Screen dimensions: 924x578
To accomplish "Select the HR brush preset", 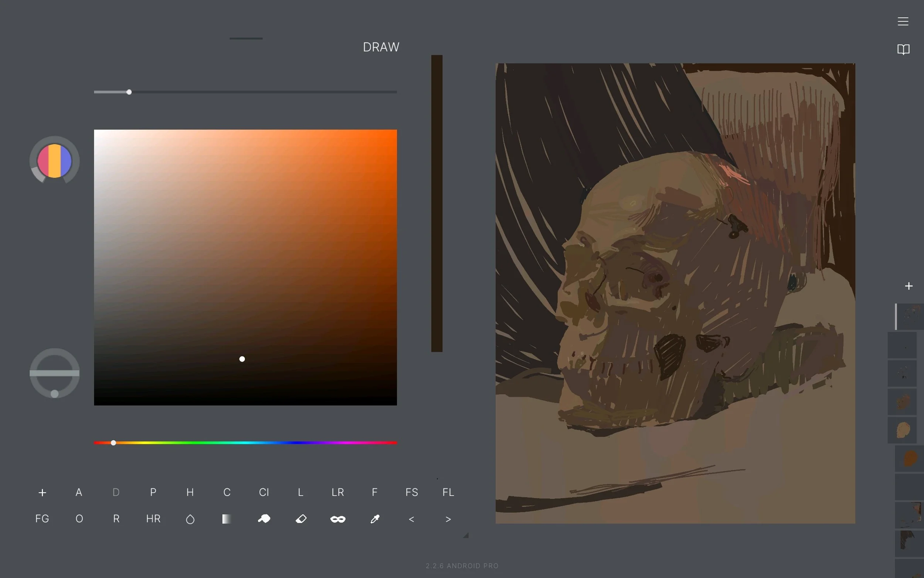I will click(x=153, y=519).
